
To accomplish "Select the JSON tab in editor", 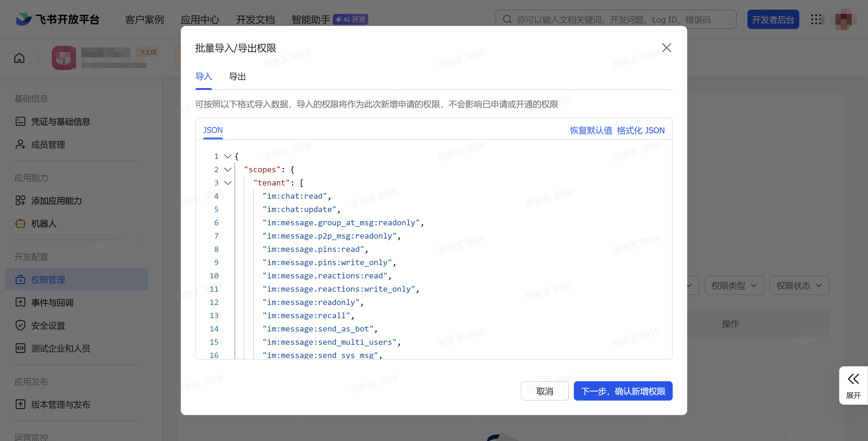I will [212, 130].
